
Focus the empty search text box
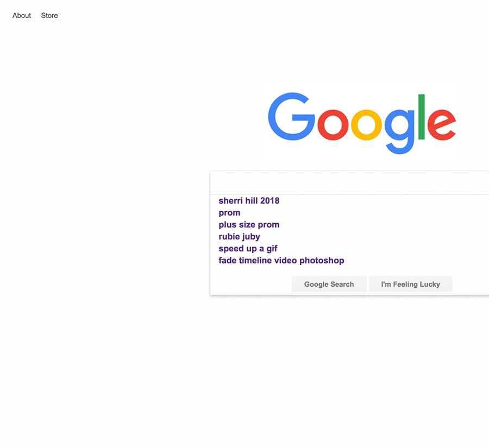[x=349, y=183]
